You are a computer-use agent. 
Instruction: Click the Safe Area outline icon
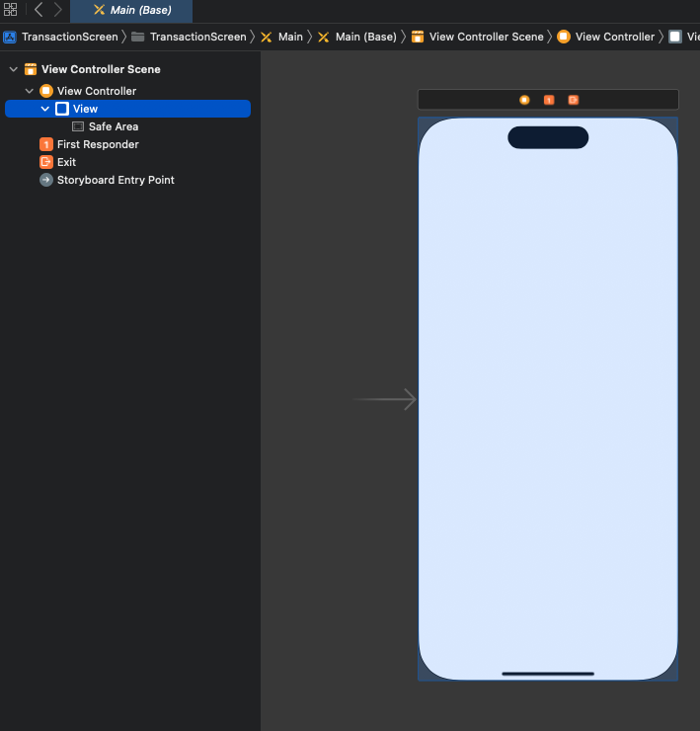78,126
